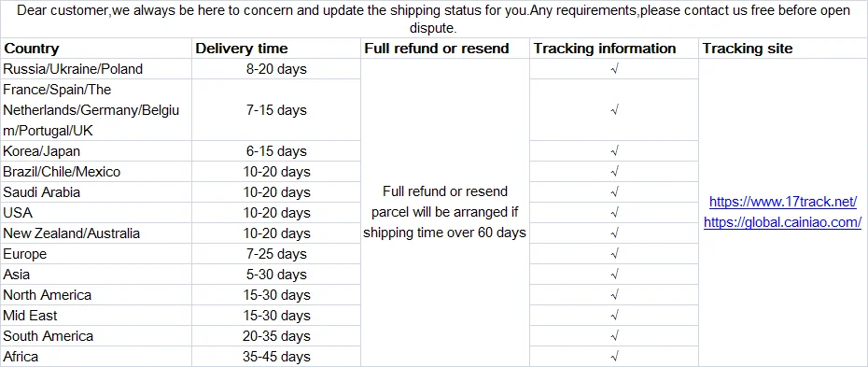Click the South America row label
The height and width of the screenshot is (367, 868).
49,336
